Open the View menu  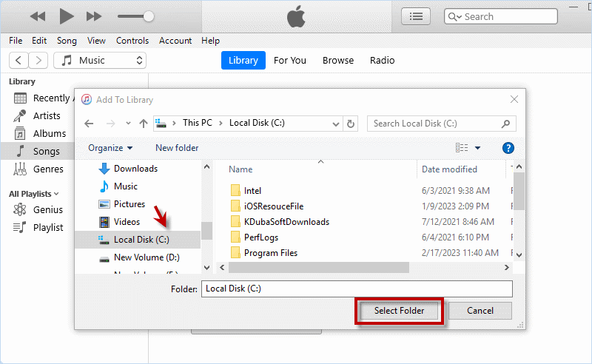point(96,41)
